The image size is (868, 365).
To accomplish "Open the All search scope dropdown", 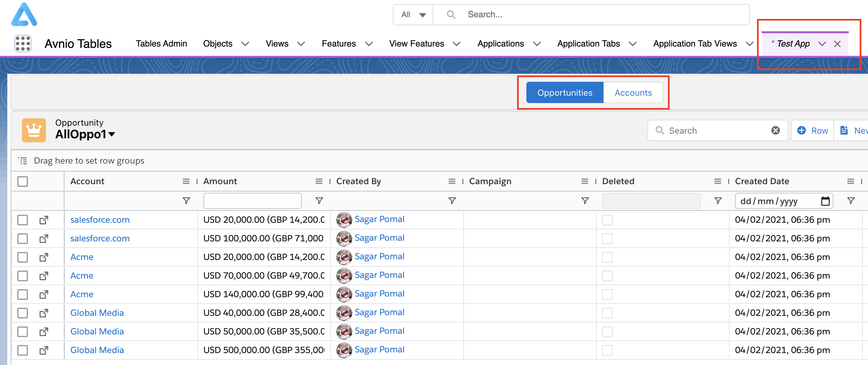I will [413, 15].
